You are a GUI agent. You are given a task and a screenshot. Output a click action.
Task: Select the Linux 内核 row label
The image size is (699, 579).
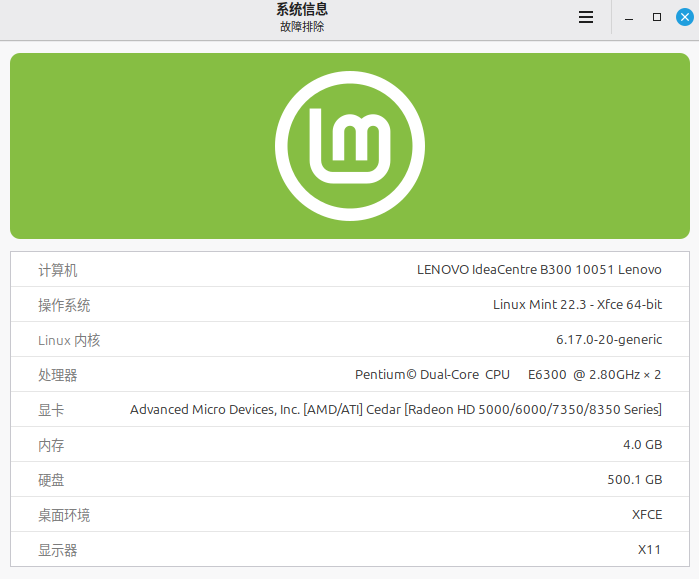coord(69,340)
